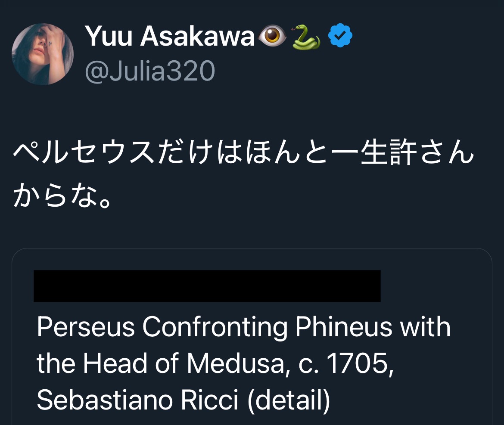504x425 pixels.
Task: Click the Sebastiano Ricci name
Action: point(137,400)
